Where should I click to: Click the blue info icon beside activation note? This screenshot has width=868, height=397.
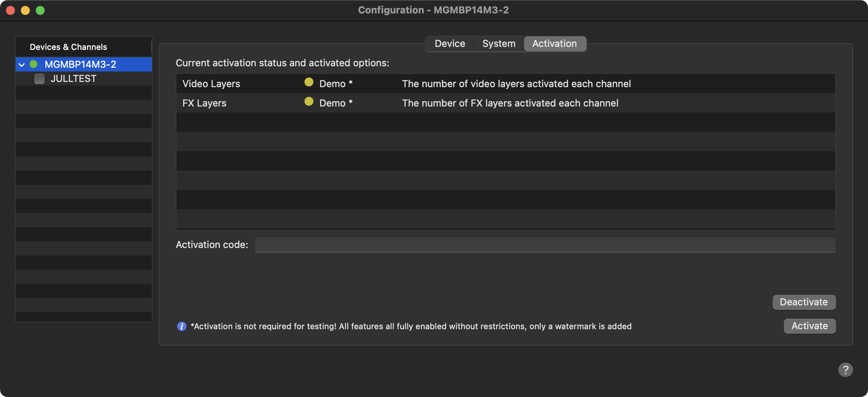point(182,327)
